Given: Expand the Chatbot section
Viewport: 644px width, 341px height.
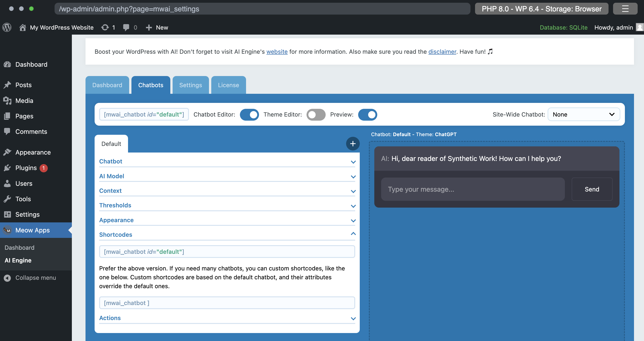Looking at the screenshot, I should [227, 161].
